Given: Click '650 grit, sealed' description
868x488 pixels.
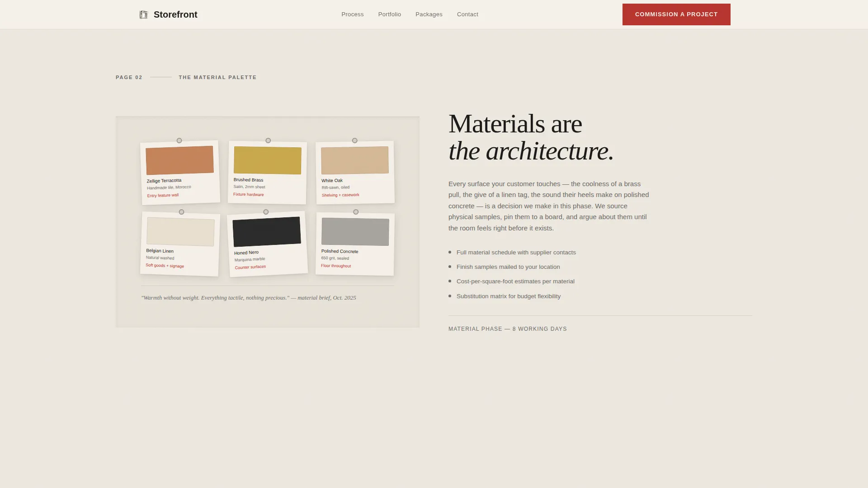Looking at the screenshot, I should (335, 258).
